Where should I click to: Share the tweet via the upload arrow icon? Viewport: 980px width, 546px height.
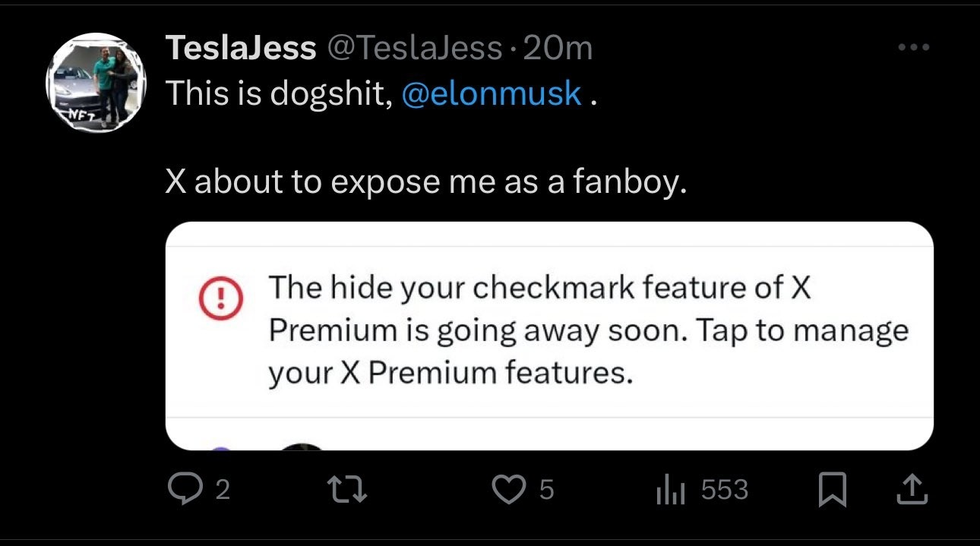pyautogui.click(x=912, y=491)
